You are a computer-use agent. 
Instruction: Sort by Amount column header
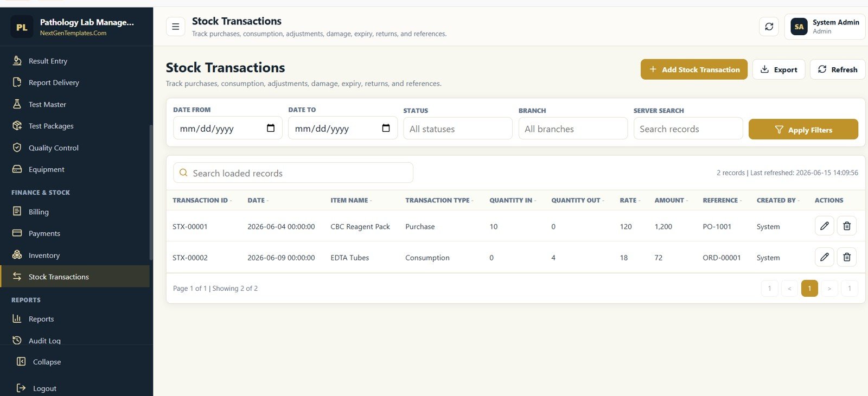pyautogui.click(x=671, y=200)
